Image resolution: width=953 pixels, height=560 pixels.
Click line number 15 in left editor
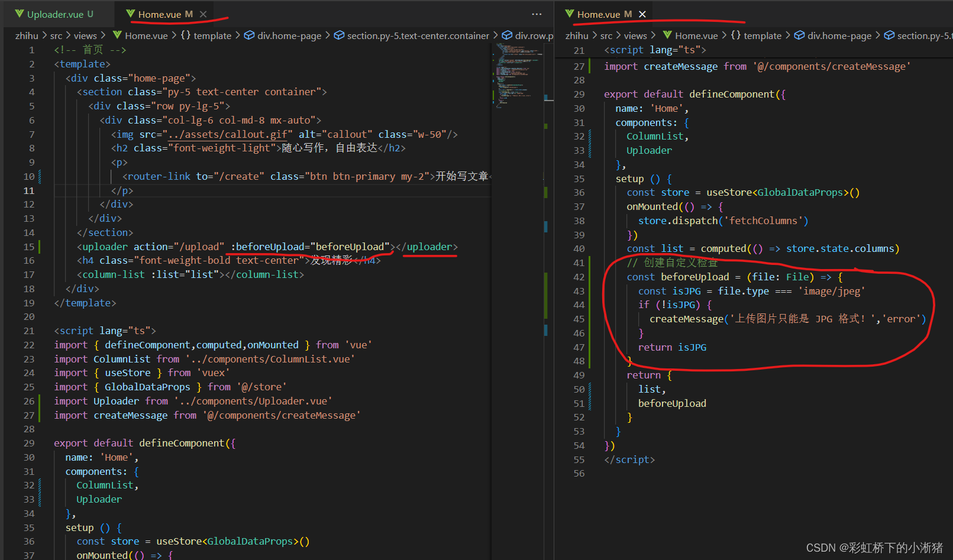click(29, 247)
